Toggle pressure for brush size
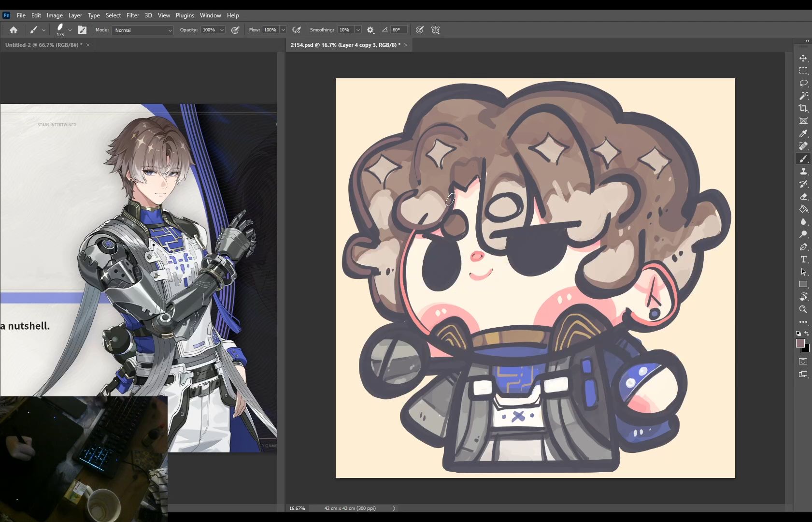812x522 pixels. (420, 30)
